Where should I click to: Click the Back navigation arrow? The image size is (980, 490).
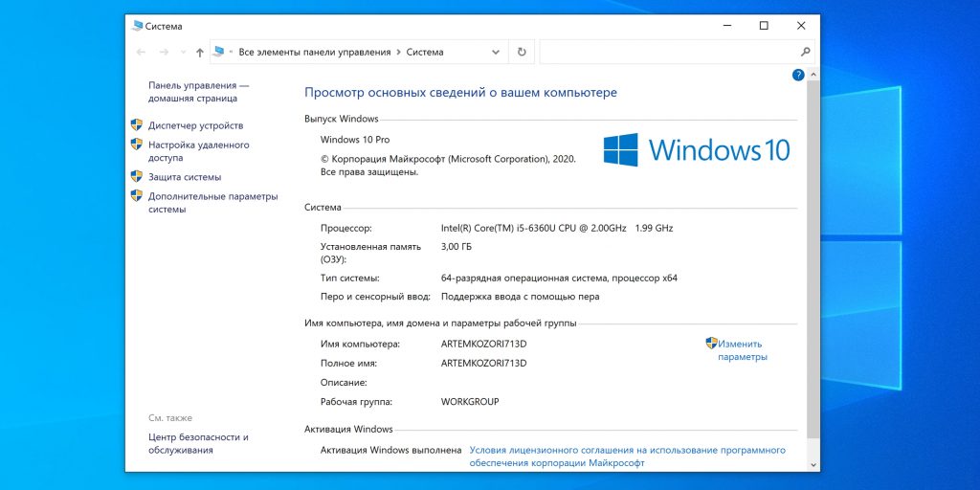[142, 53]
